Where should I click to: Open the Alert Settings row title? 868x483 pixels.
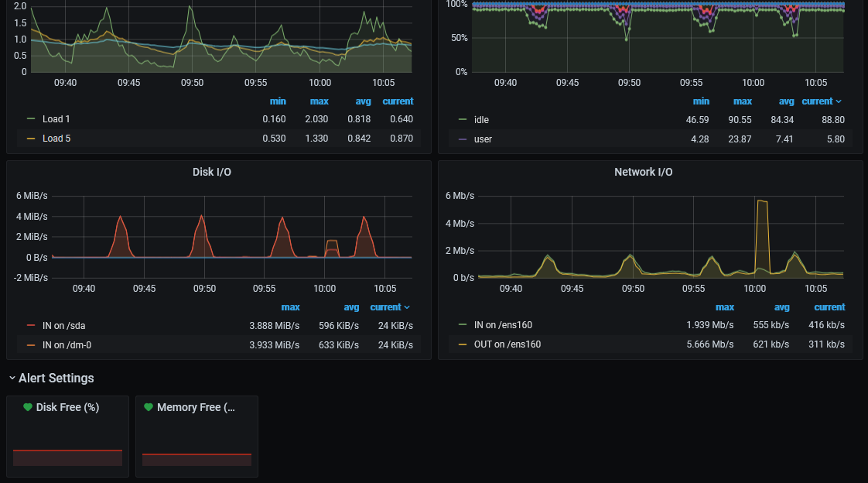pos(56,378)
